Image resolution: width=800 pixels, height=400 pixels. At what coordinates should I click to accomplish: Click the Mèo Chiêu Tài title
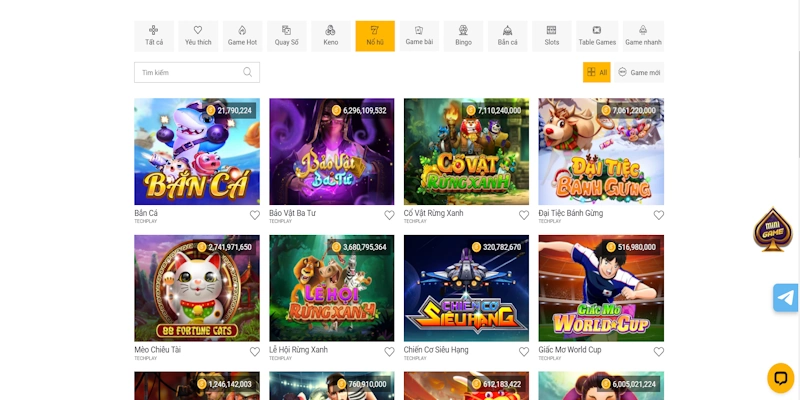click(158, 350)
